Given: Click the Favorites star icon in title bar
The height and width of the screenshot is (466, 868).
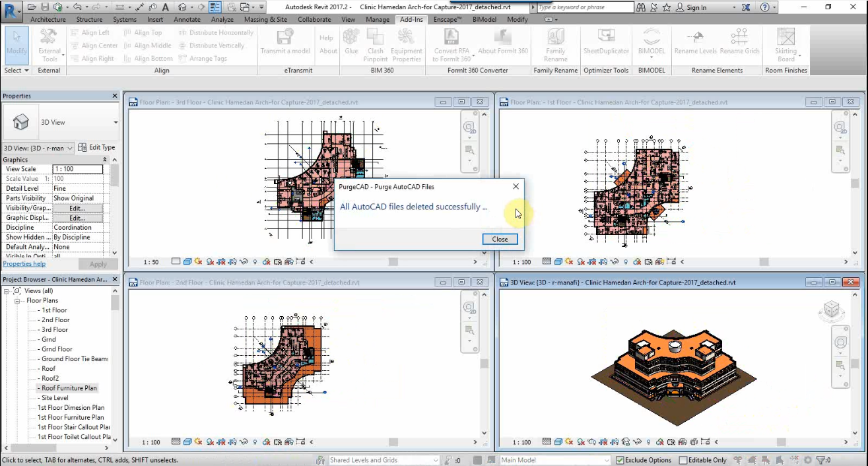Looking at the screenshot, I should (x=667, y=7).
